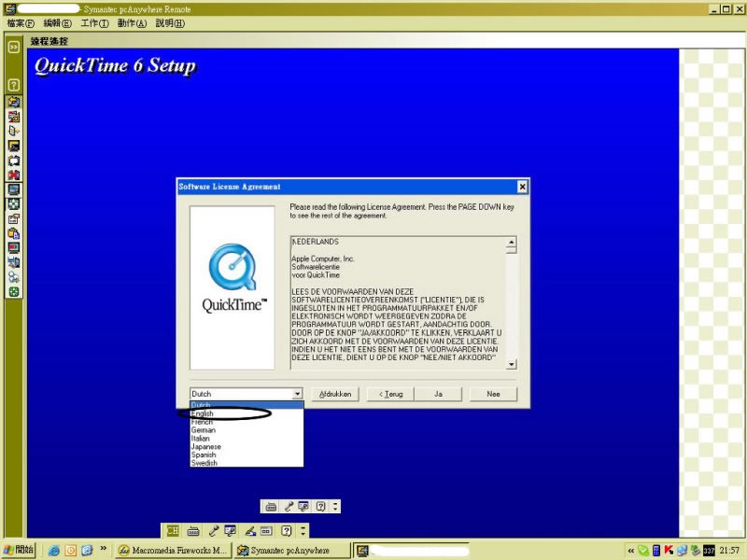Click the taskbar clock showing 21:57
Viewport: 747px width, 560px height.
click(730, 551)
